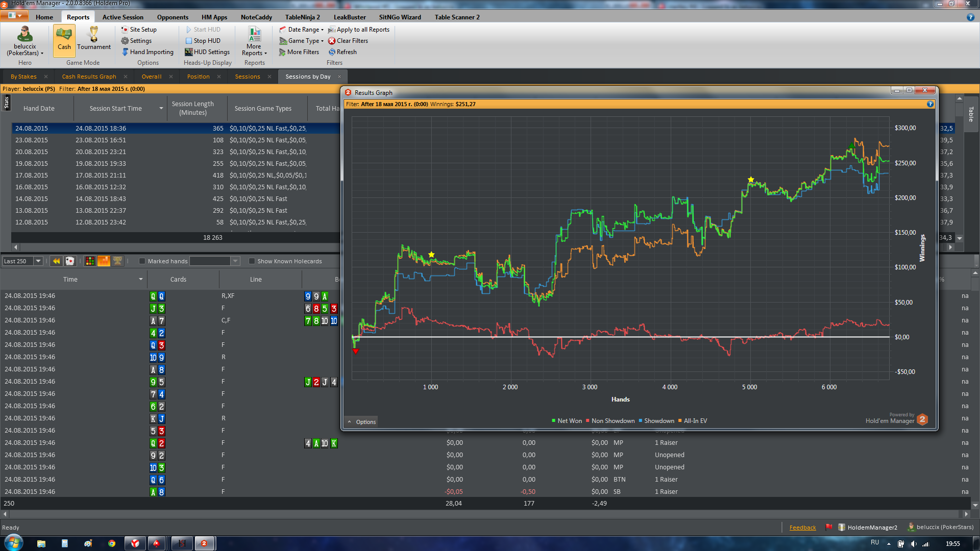Apply filter to all Reports
The width and height of the screenshot is (980, 551).
[359, 30]
